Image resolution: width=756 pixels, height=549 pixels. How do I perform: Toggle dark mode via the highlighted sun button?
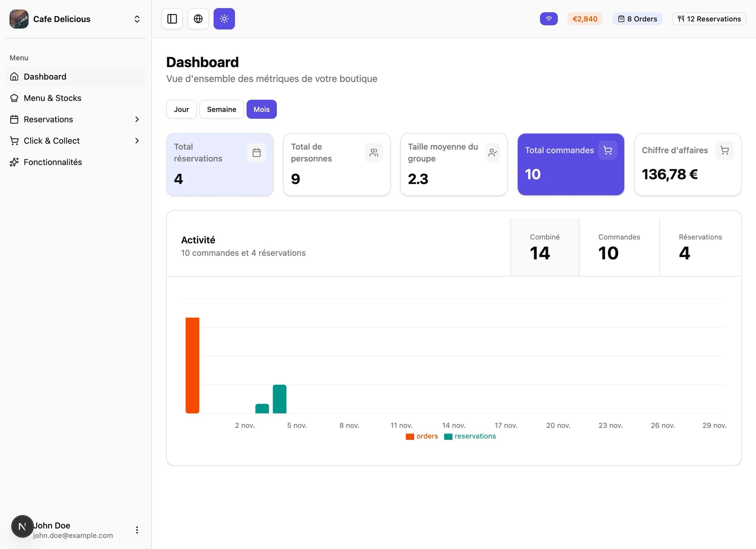coord(224,19)
